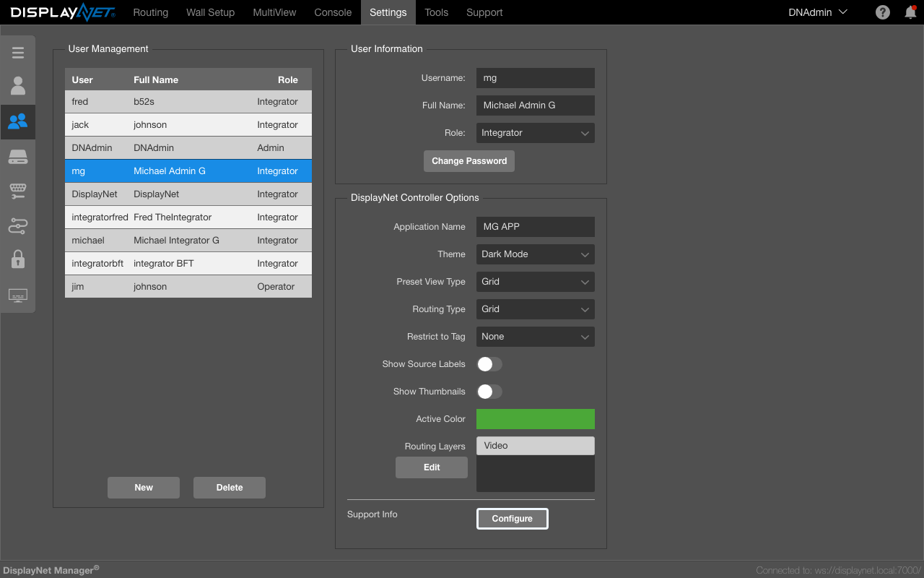Screen dimensions: 924x578
Task: Click the DisplayNet logo
Action: (x=62, y=12)
